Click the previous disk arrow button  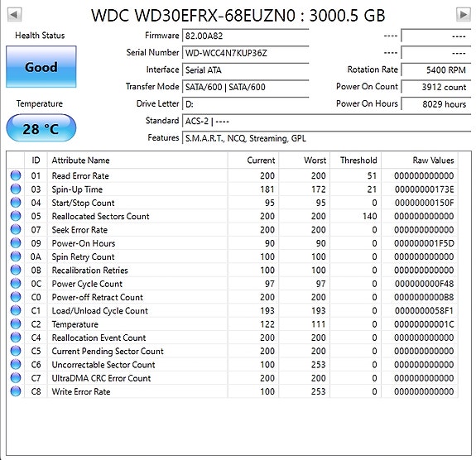(x=14, y=15)
